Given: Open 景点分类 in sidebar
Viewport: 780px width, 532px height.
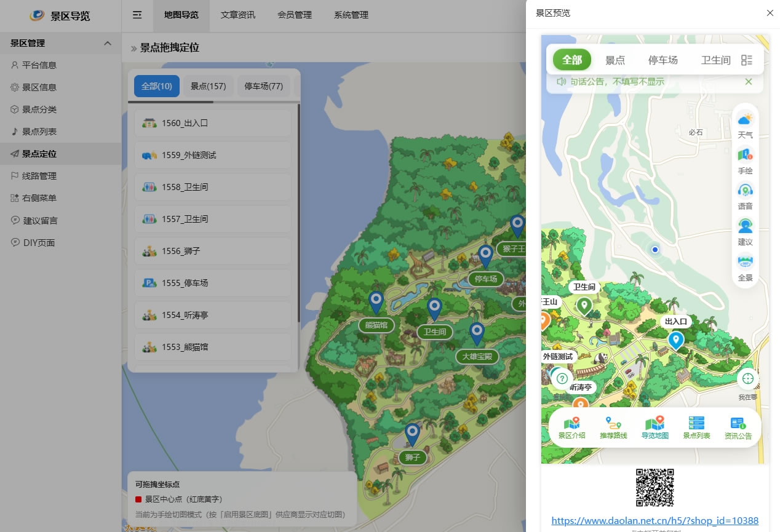Looking at the screenshot, I should [60, 109].
